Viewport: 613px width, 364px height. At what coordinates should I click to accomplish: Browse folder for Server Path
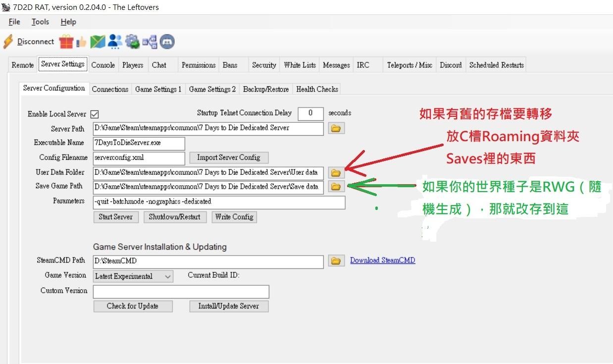tap(336, 129)
